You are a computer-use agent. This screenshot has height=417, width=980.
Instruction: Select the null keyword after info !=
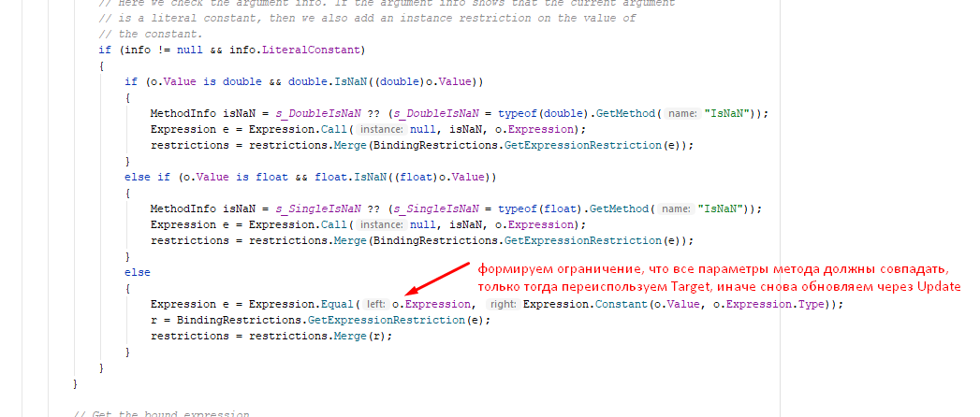(x=189, y=50)
